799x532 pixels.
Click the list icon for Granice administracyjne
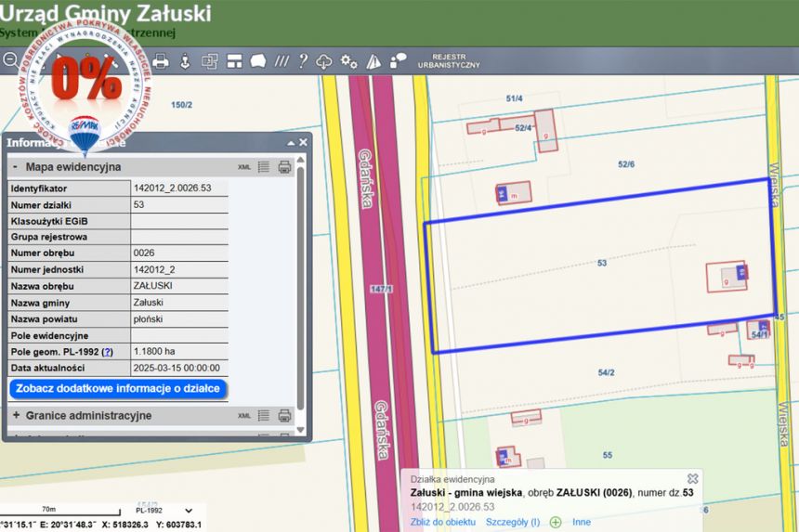(x=264, y=415)
